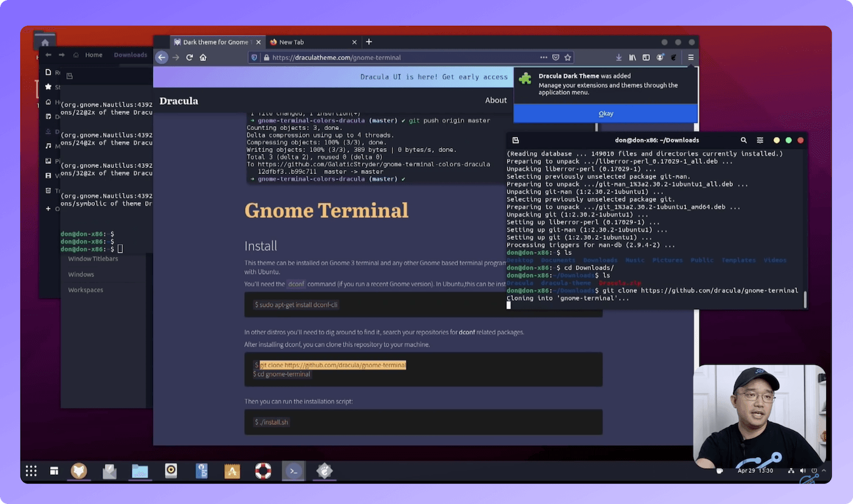Open the Firefox application hamburger menu
The width and height of the screenshot is (853, 504).
point(690,57)
